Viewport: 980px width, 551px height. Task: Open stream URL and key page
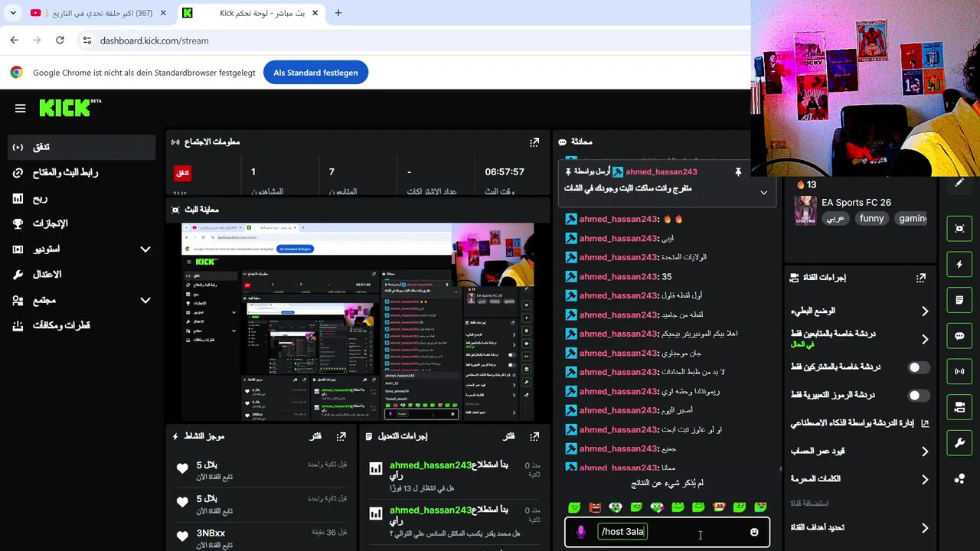pos(81,173)
